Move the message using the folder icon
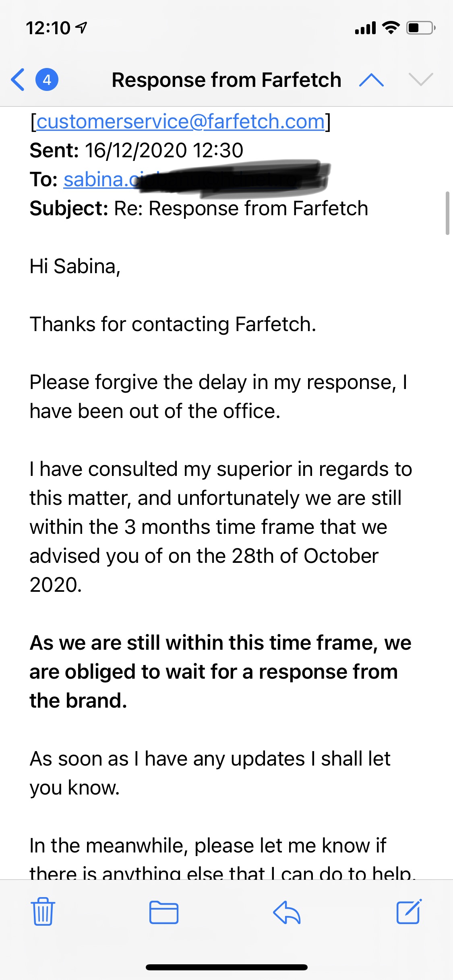Image resolution: width=453 pixels, height=980 pixels. point(164,912)
